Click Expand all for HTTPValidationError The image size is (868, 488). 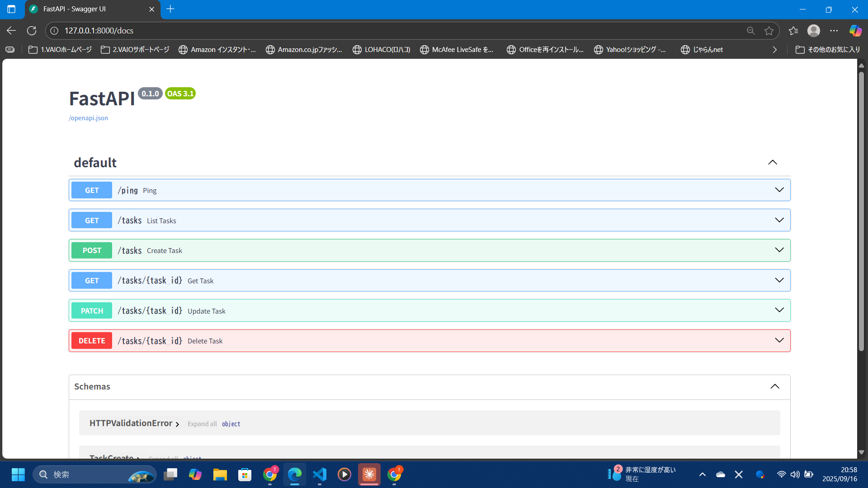coord(202,424)
